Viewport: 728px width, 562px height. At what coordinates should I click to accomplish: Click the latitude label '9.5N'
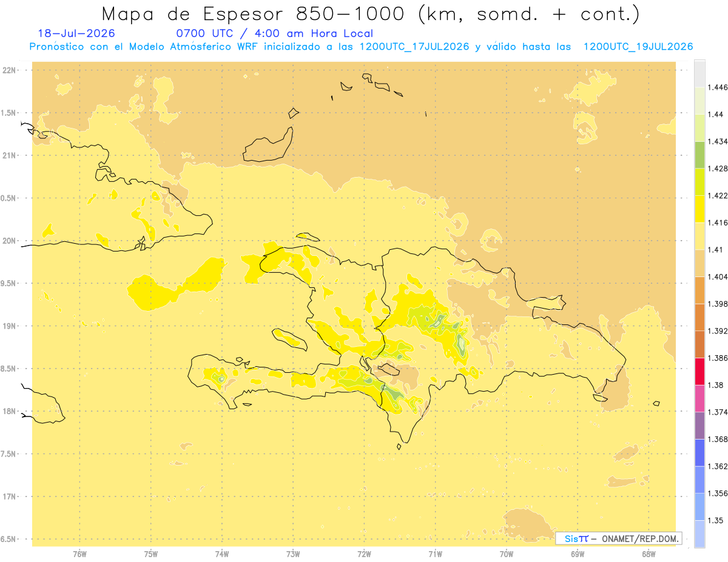9,283
